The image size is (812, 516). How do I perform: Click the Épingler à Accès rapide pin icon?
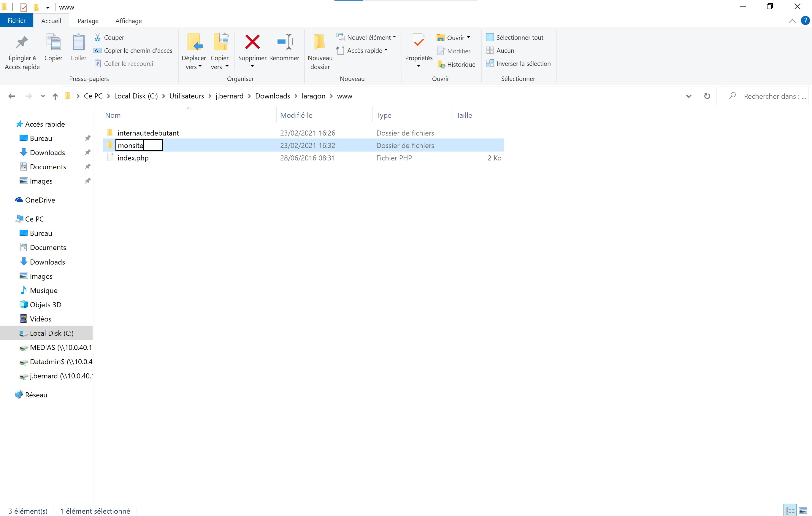(22, 42)
